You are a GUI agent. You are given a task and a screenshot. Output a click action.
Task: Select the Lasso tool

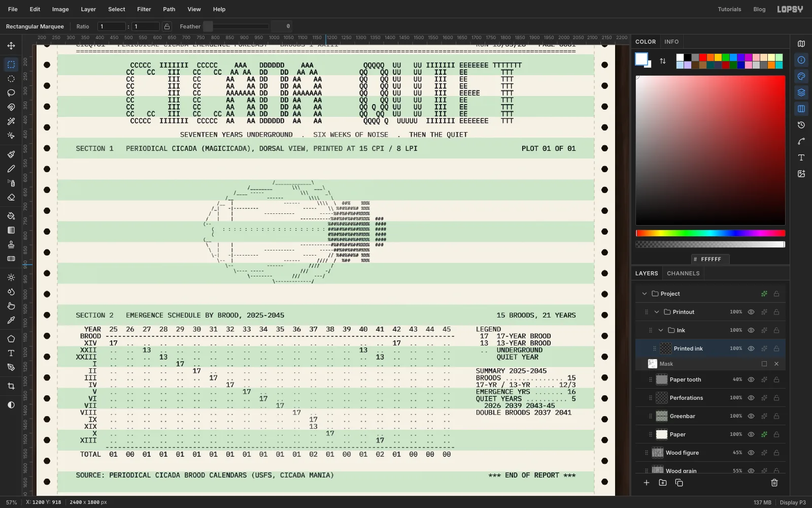[x=11, y=93]
